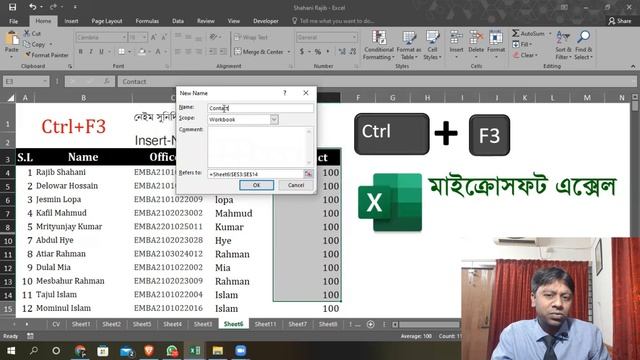
Task: Click the Format cells icon
Action: (496, 38)
